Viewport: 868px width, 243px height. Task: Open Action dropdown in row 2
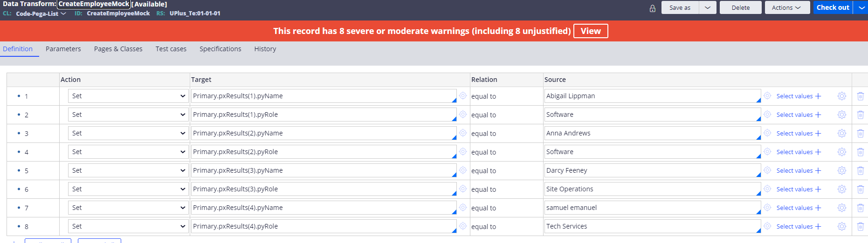(128, 115)
